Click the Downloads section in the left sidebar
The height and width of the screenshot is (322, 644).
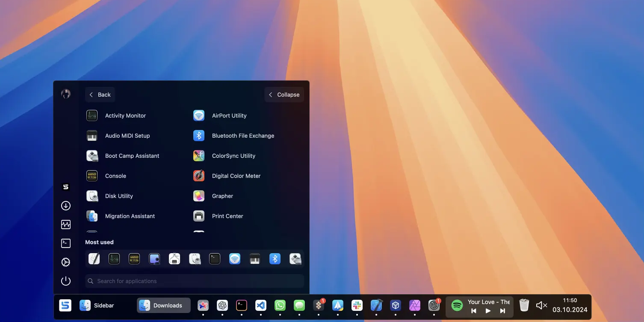tap(65, 205)
